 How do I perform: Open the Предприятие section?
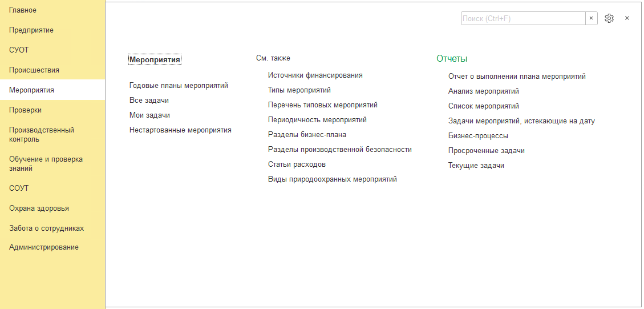[31, 30]
